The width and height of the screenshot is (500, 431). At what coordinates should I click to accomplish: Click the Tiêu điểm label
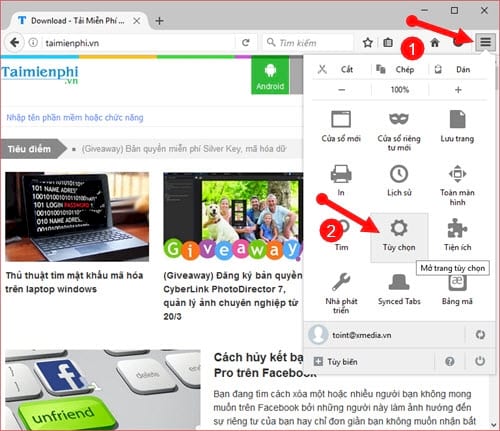click(x=29, y=149)
